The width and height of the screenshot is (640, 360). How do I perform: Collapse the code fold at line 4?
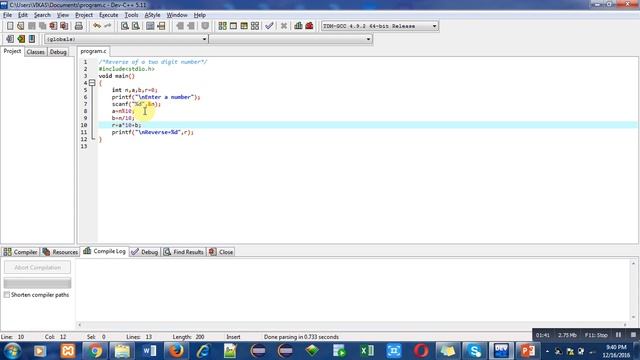[92, 83]
